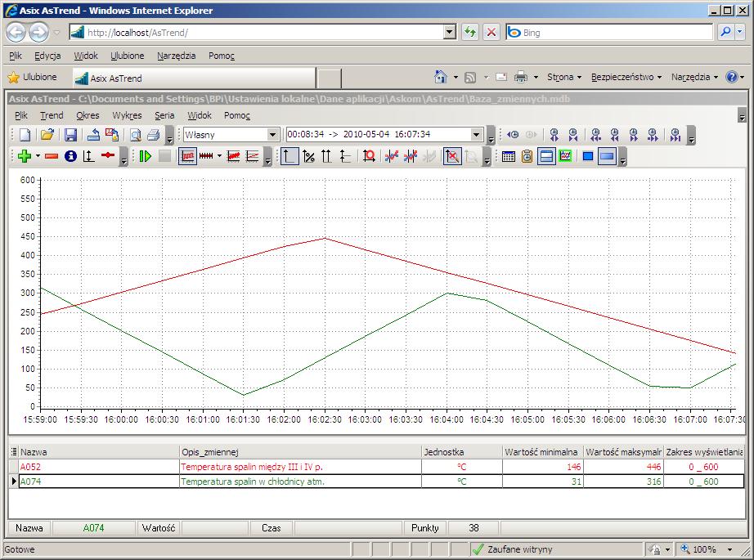Select the A052 row in legend
This screenshot has width=754, height=560.
[x=376, y=467]
